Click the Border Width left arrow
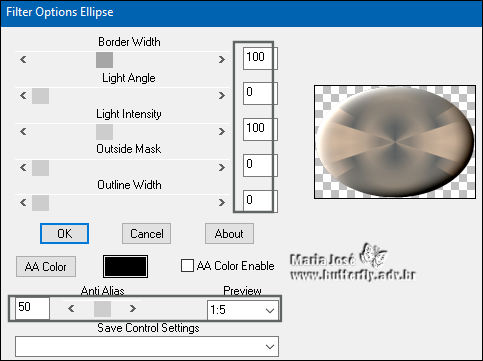The height and width of the screenshot is (361, 483). [23, 60]
